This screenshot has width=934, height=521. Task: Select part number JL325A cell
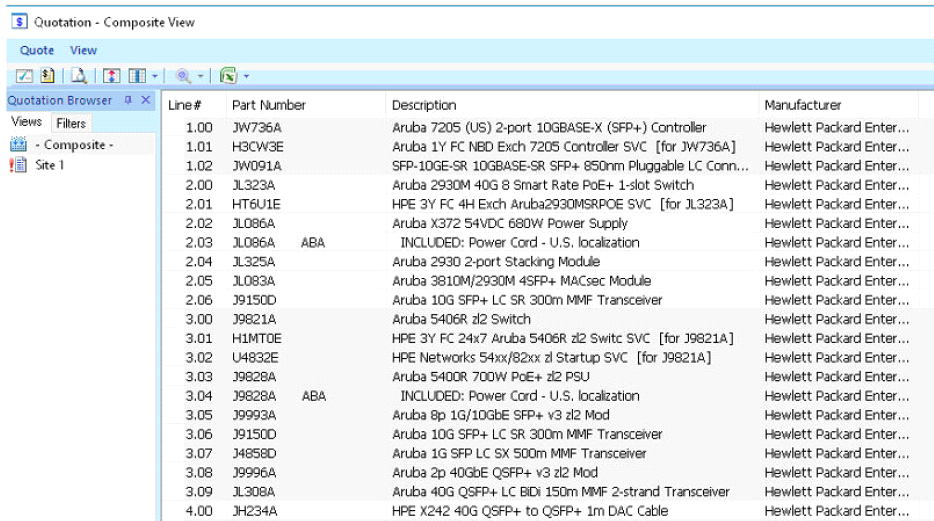(x=254, y=261)
